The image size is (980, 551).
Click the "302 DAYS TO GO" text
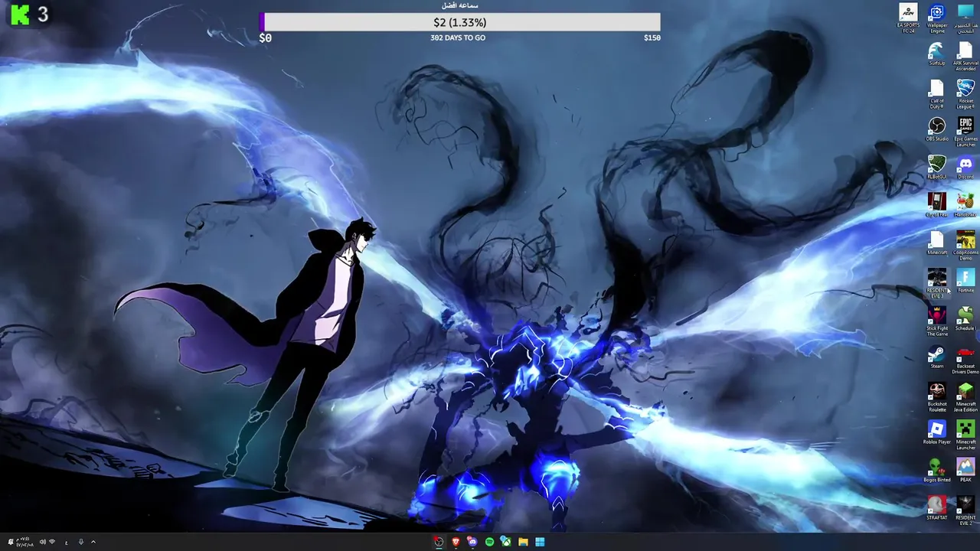pos(458,37)
